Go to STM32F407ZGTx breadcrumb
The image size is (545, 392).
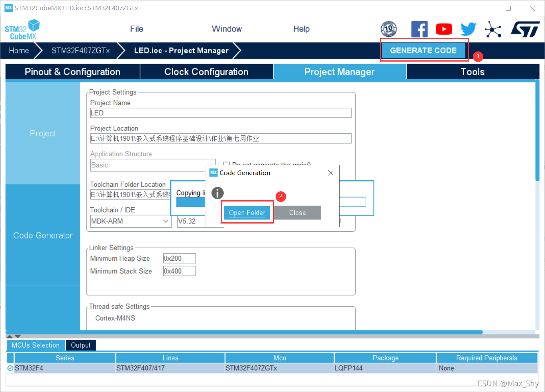(x=80, y=51)
